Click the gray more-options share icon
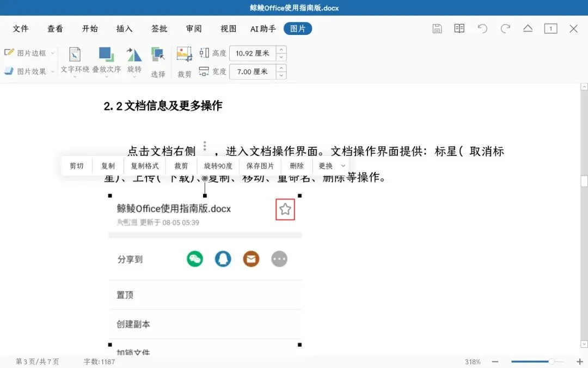The image size is (588, 368). pos(279,259)
